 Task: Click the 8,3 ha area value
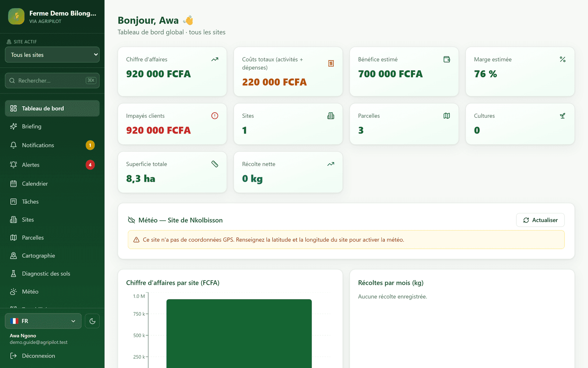141,179
